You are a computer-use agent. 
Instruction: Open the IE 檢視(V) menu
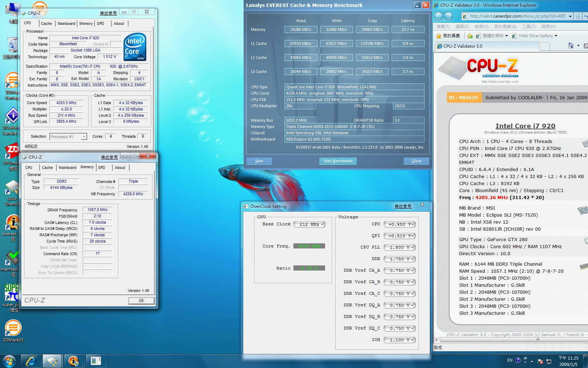pos(481,27)
